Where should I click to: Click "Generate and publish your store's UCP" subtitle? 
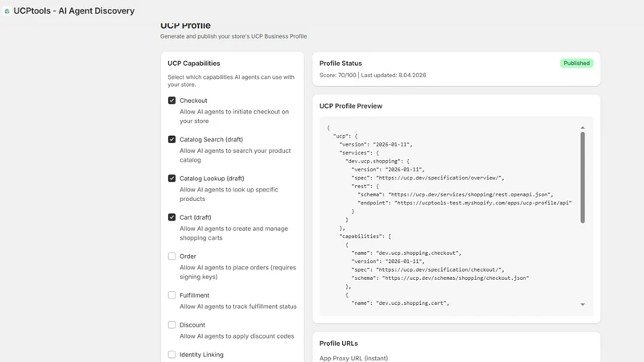point(233,36)
